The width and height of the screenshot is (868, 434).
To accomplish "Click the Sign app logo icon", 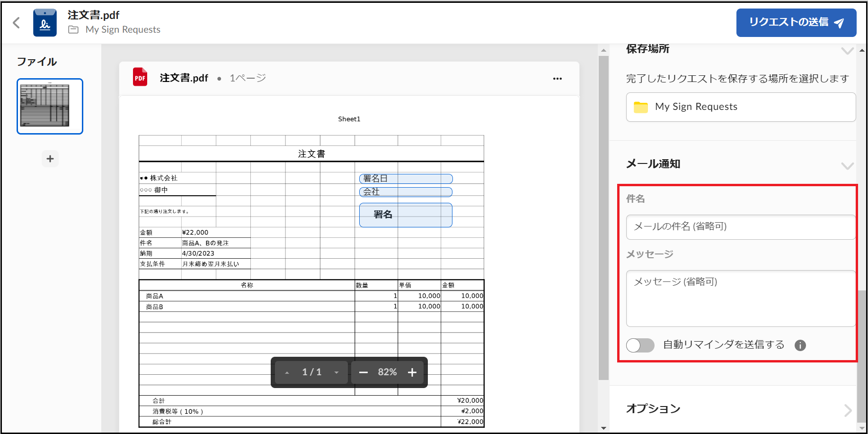I will 45,23.
